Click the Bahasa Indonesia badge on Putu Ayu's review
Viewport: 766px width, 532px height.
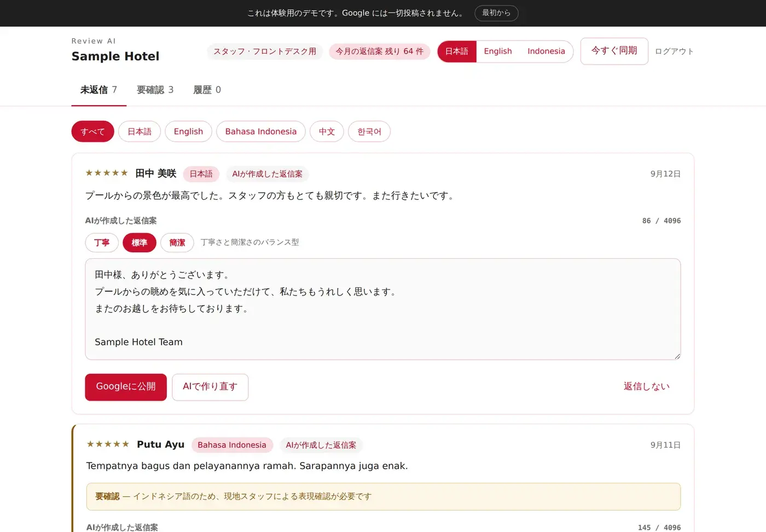(x=232, y=445)
